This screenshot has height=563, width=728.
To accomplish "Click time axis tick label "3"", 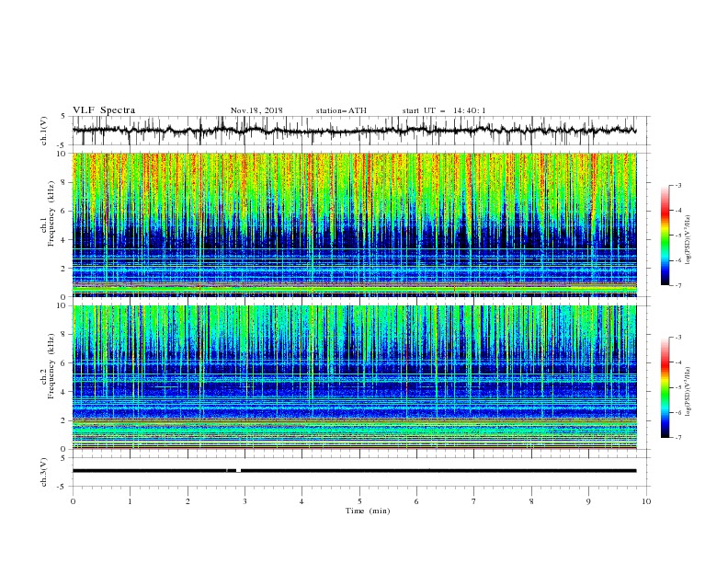I will coord(245,501).
